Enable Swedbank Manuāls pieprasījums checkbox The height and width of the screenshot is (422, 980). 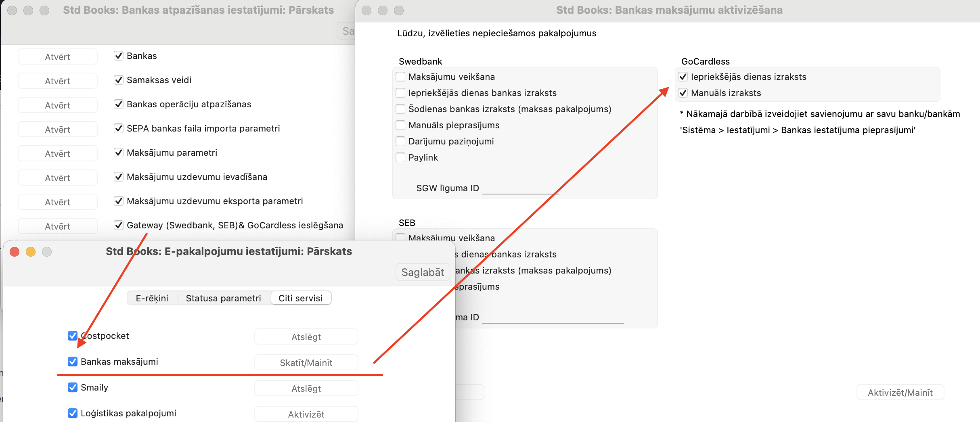[x=400, y=125]
